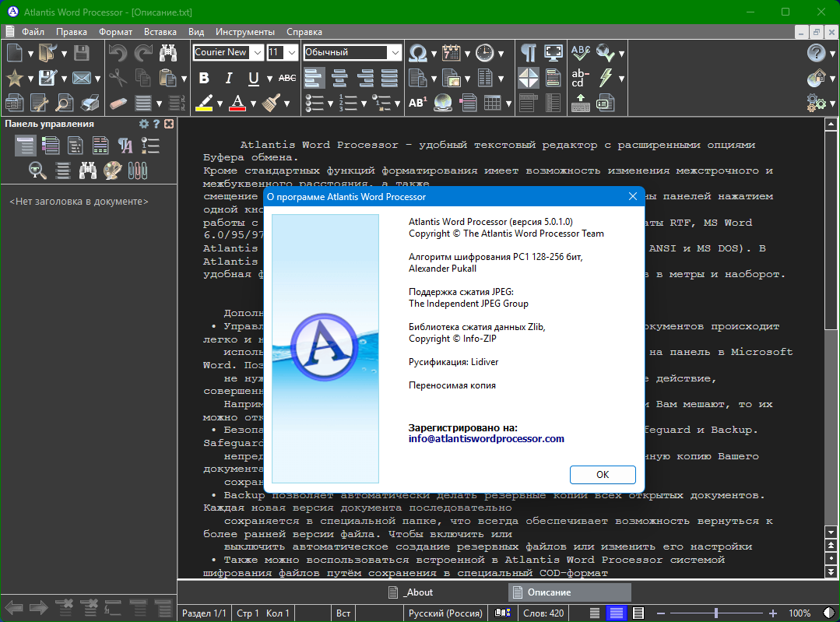Viewport: 840px width, 622px height.
Task: Click the Insert Symbol omega icon
Action: click(x=418, y=53)
